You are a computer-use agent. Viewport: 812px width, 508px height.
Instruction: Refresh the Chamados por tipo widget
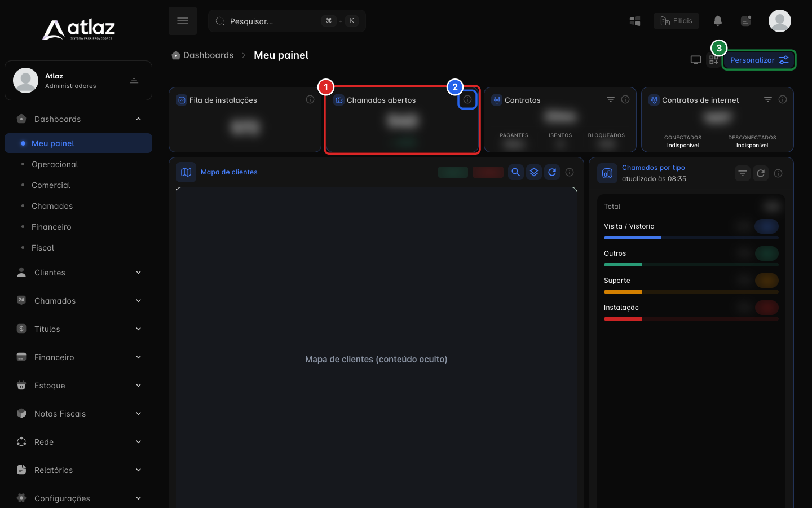(x=761, y=173)
